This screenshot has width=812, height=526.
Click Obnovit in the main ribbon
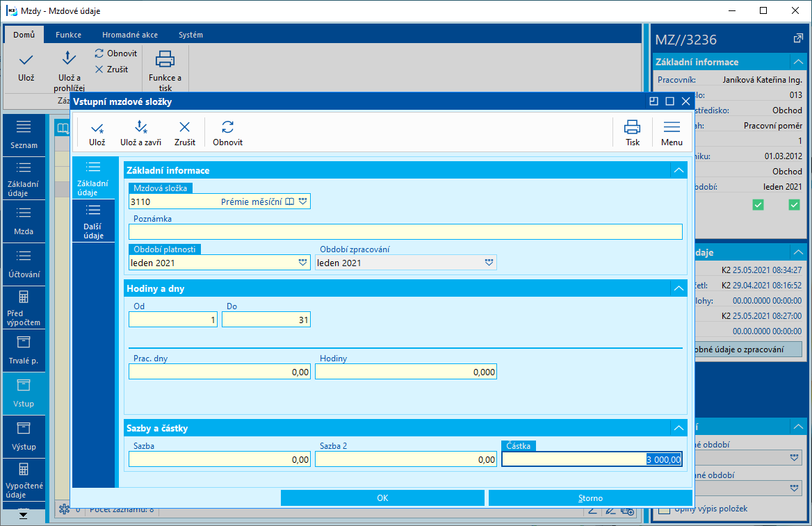tap(116, 54)
